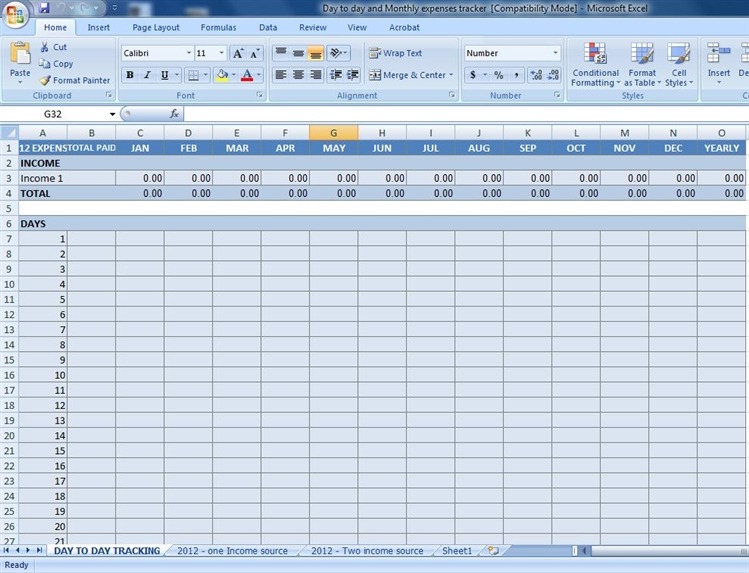Click the Insert Function fx button
Image resolution: width=749 pixels, height=573 pixels.
pos(174,114)
